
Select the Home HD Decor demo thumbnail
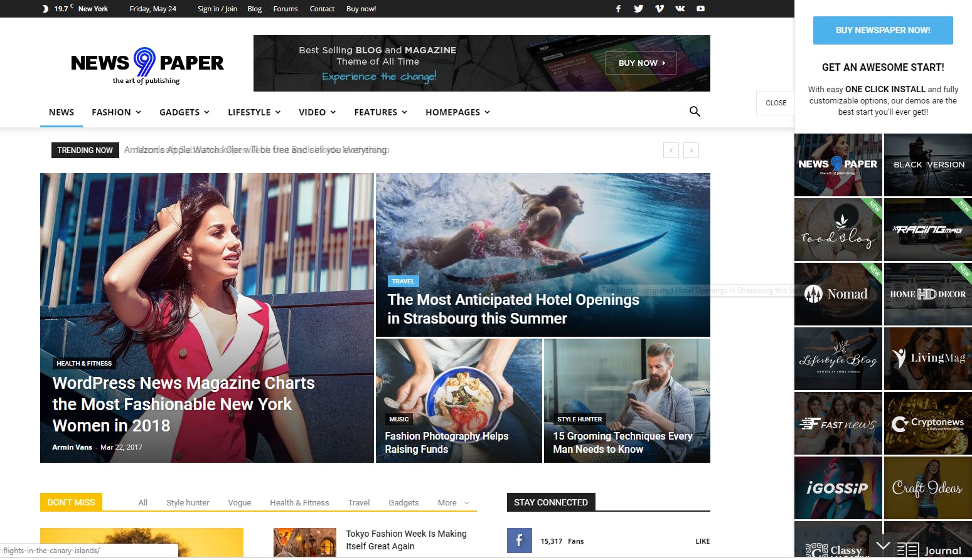pos(928,294)
